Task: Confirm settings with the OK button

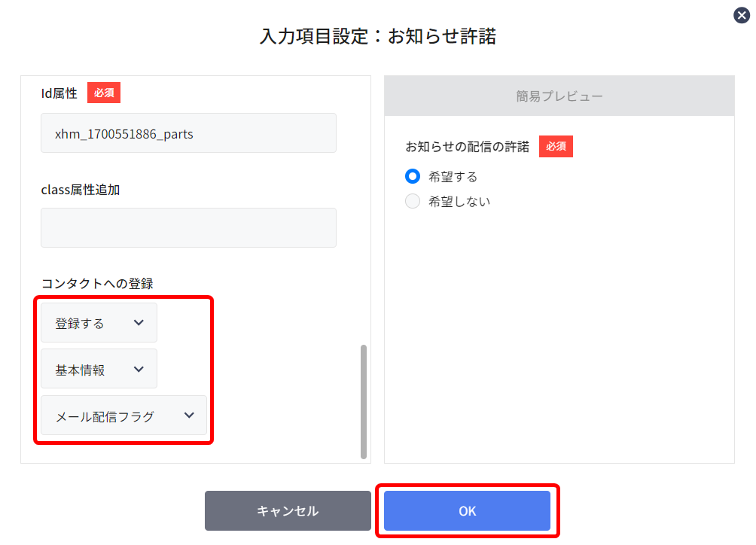Action: point(467,511)
